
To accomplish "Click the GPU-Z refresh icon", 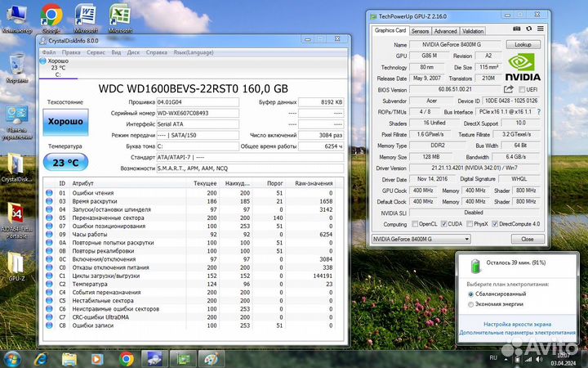I will click(528, 29).
